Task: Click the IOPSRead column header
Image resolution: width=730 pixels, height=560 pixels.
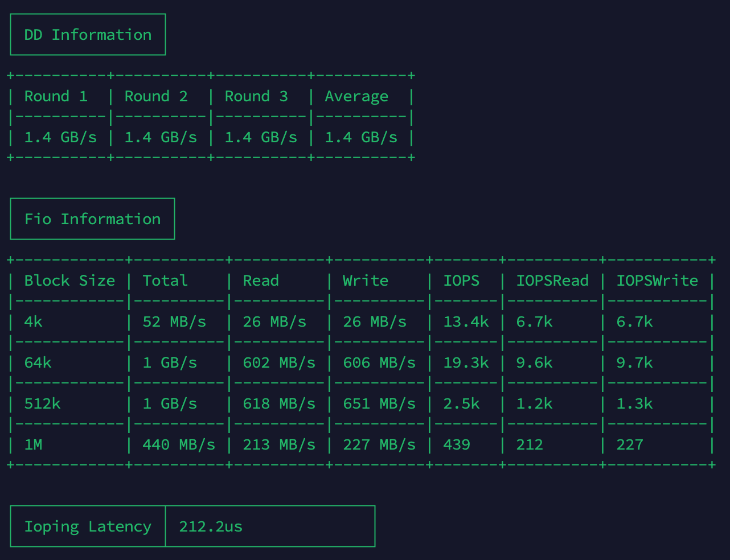Action: tap(552, 281)
